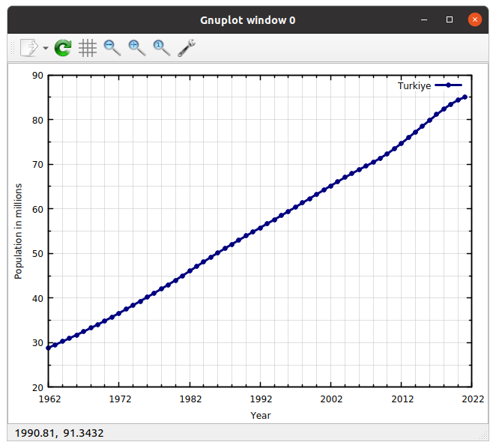Viewport: 496px width, 448px height.
Task: Apply next zoom with the plus magnifier
Action: pyautogui.click(x=137, y=48)
